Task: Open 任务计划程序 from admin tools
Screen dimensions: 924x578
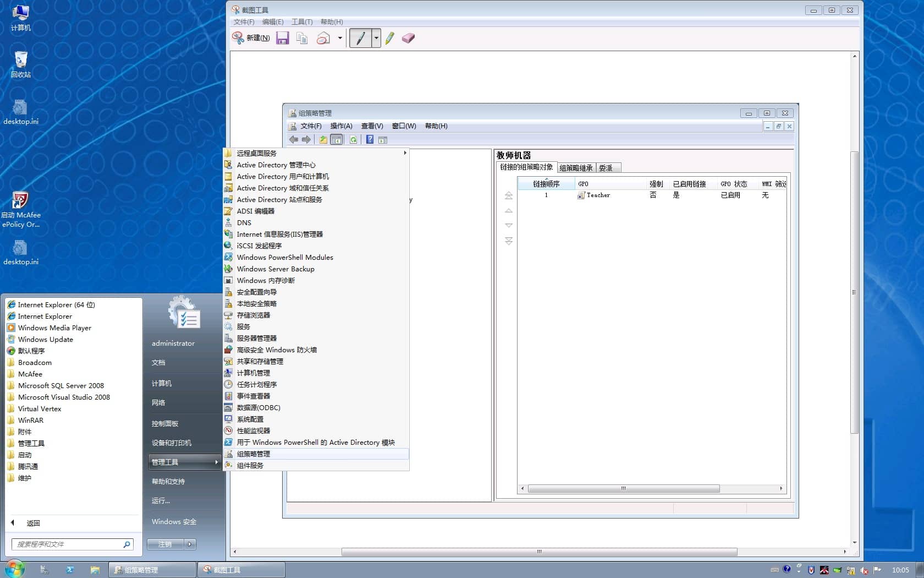Action: tap(316, 384)
